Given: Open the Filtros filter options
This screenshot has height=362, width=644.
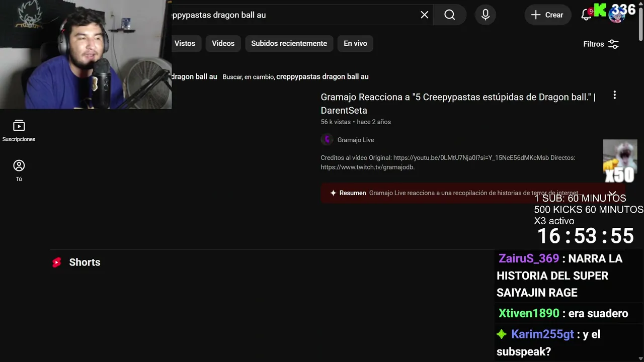Looking at the screenshot, I should (x=601, y=44).
